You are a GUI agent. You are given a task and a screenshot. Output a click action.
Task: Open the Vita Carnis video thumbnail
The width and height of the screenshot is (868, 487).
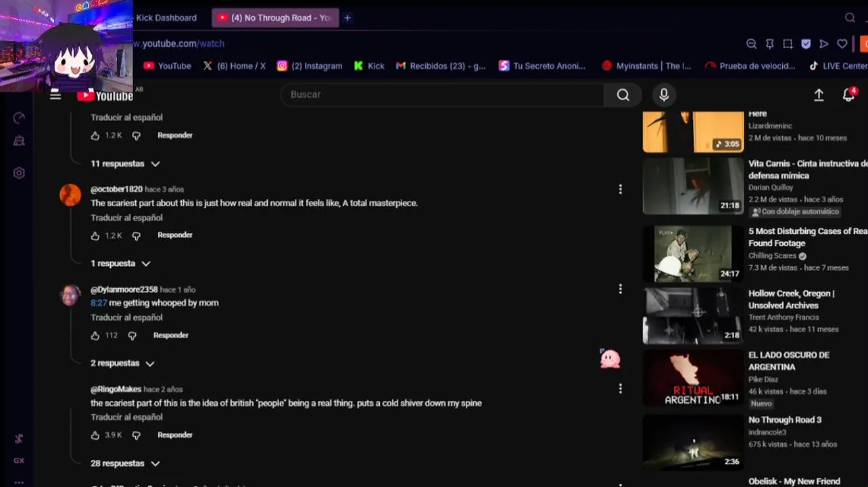tap(693, 186)
